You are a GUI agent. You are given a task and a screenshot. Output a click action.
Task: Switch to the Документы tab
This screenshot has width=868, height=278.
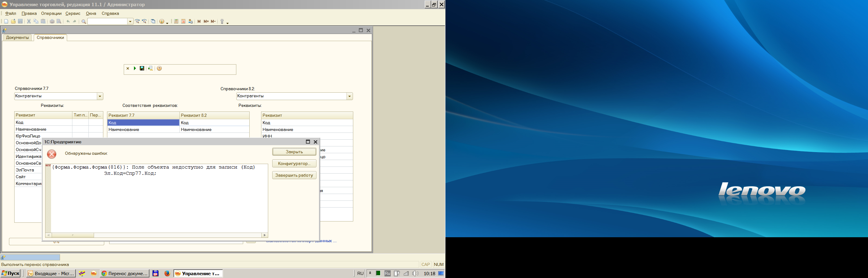point(18,38)
